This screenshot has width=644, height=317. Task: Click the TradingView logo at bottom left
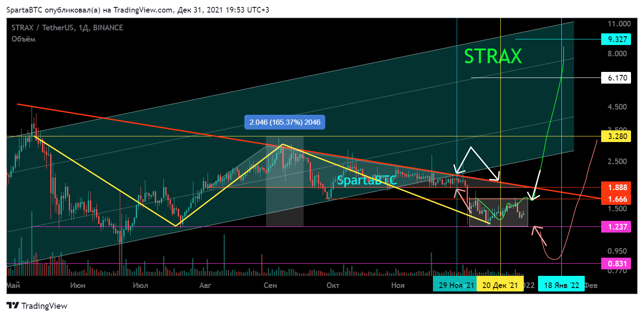click(x=37, y=305)
